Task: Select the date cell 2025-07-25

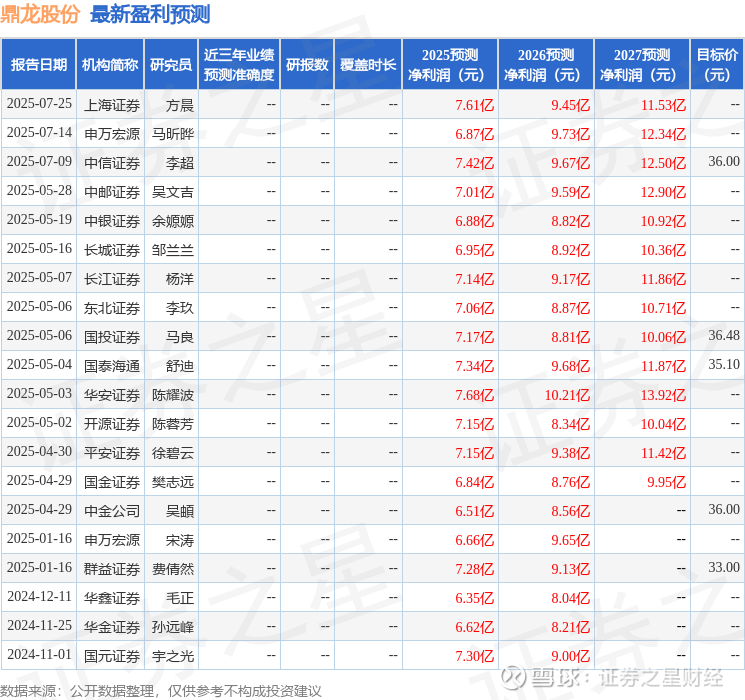Action: [39, 104]
